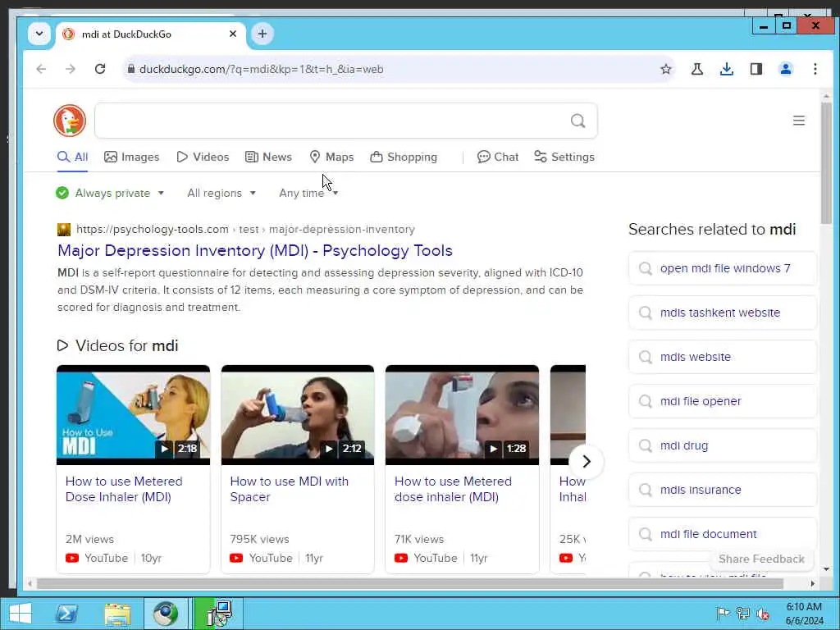
Task: Expand 'Any time' filter dropdown
Action: click(308, 193)
